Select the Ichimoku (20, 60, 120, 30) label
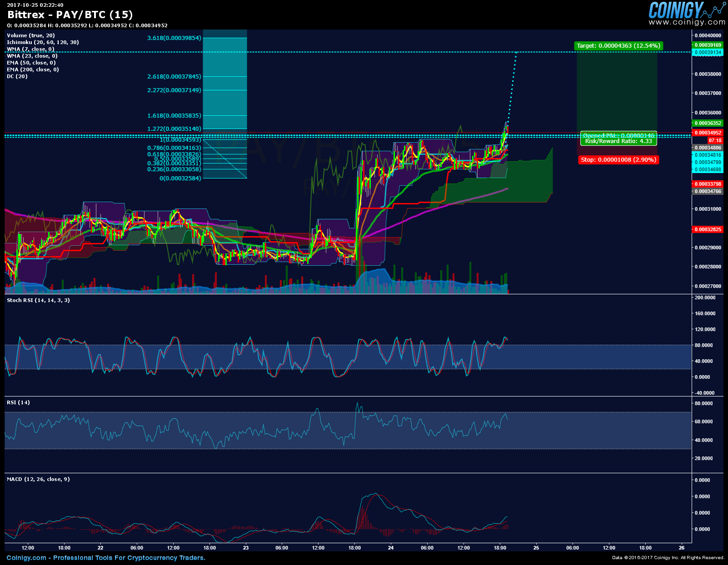 (43, 42)
